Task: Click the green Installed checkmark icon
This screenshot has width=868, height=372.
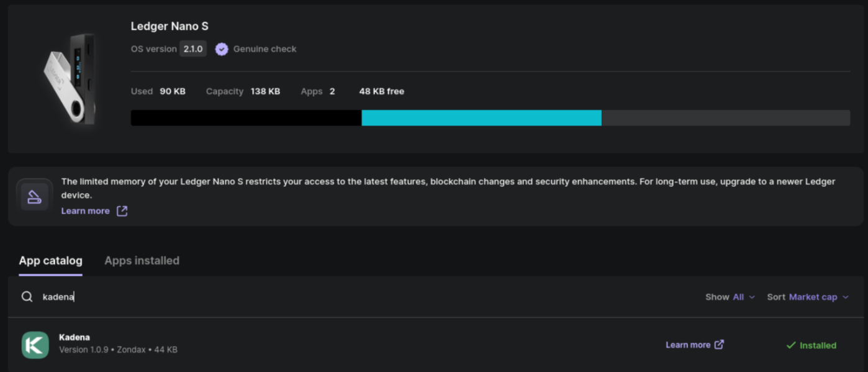Action: point(791,345)
